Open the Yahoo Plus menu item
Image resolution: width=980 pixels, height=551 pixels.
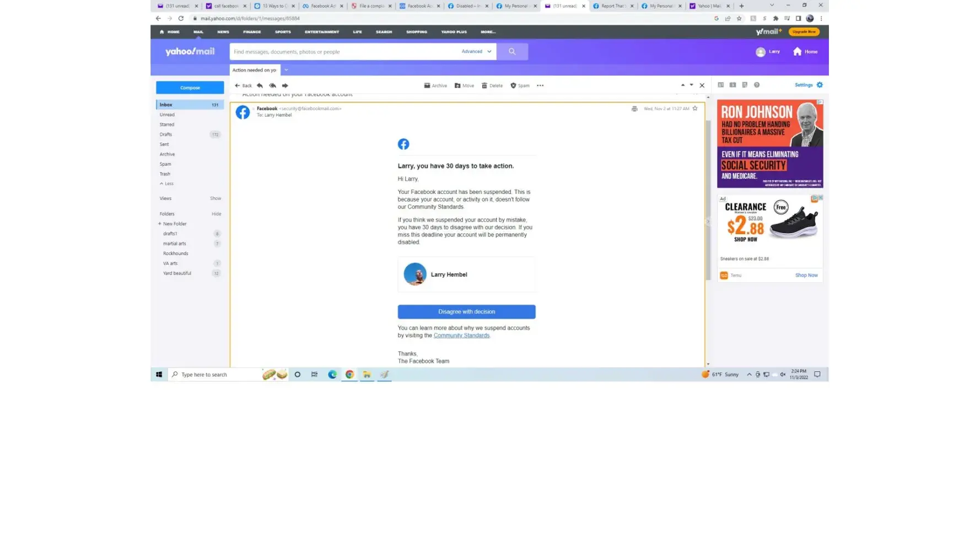[454, 32]
